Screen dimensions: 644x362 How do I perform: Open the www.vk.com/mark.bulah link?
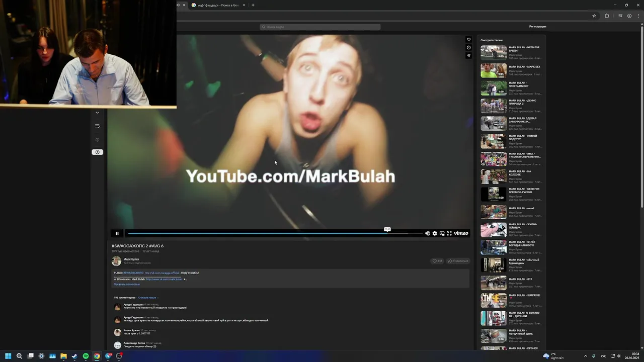point(164,279)
